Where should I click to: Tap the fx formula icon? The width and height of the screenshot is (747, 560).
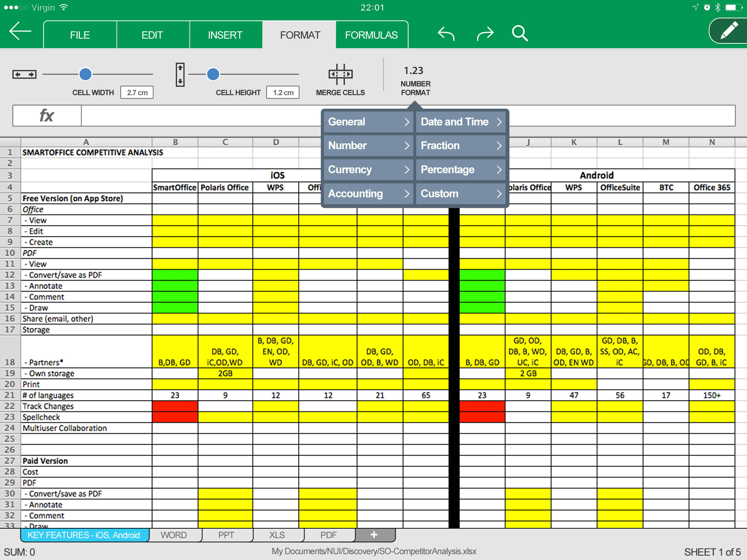point(47,116)
